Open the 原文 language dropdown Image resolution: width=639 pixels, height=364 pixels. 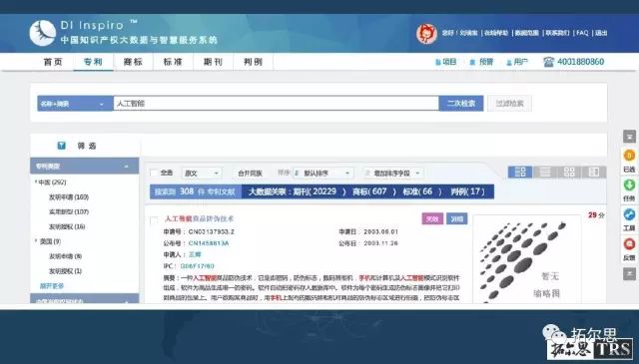coord(202,174)
